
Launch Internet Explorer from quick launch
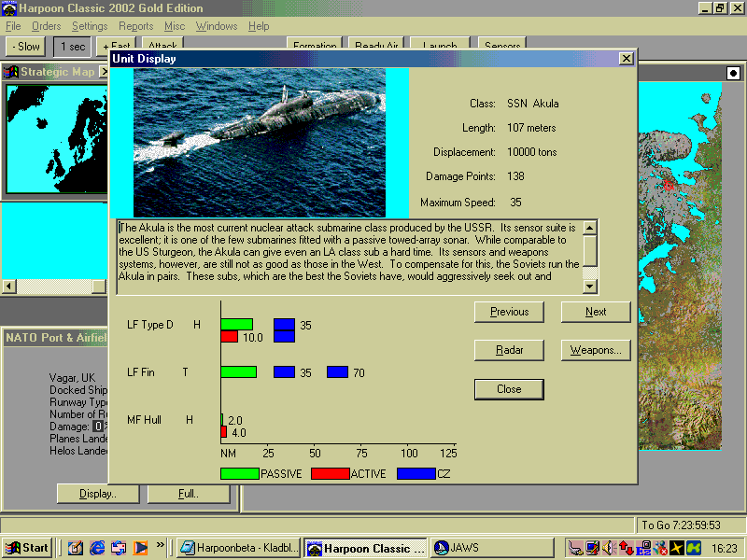click(x=97, y=548)
